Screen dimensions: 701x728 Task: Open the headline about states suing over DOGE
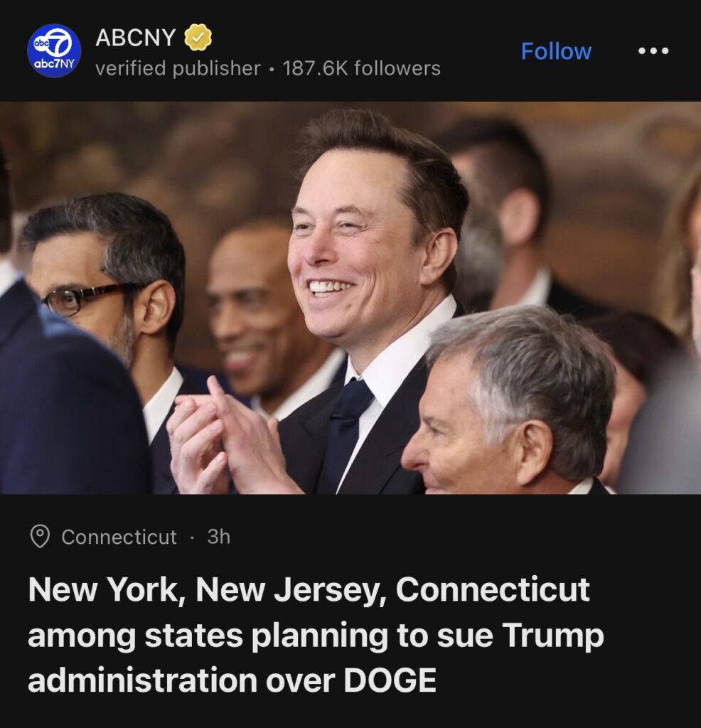[316, 635]
